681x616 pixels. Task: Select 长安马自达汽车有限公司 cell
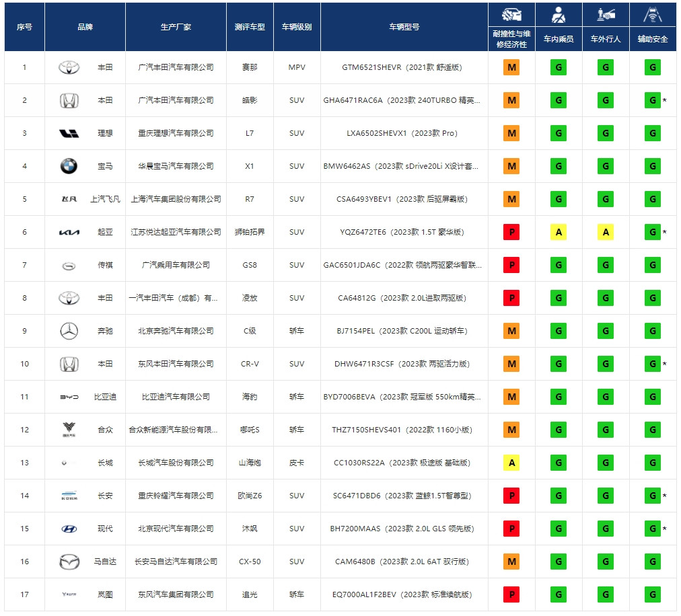coord(176,562)
